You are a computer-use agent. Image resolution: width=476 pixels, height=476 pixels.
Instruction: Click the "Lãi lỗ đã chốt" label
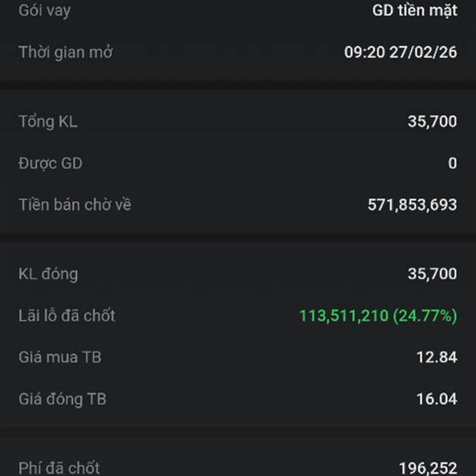coord(67,316)
